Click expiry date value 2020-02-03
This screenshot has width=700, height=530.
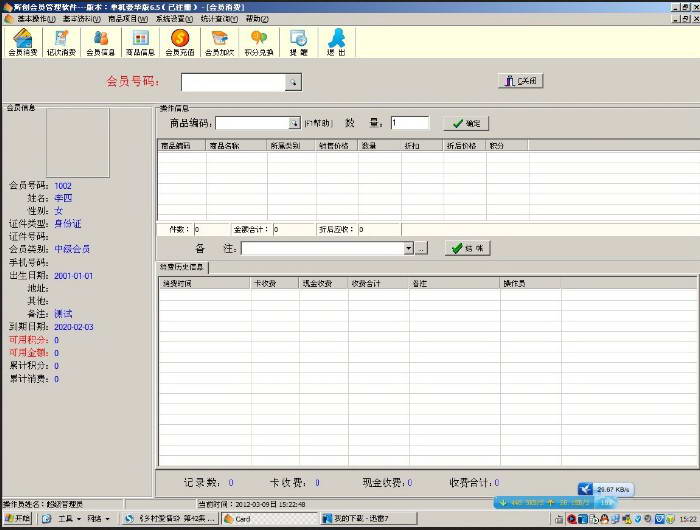coord(74,327)
